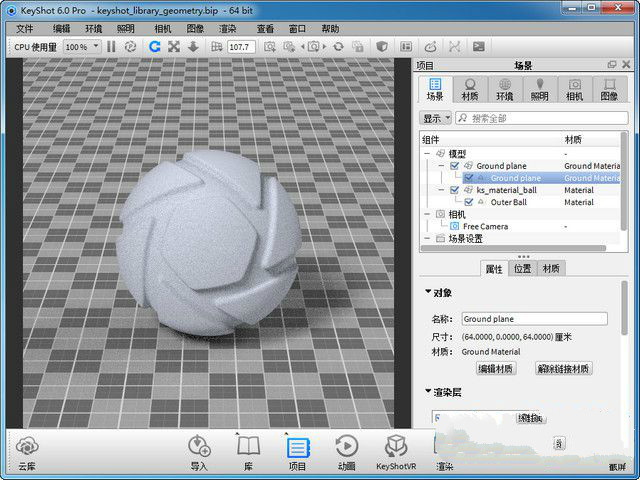
Task: Uncheck the parent Ground plane group checkbox
Action: pos(455,165)
